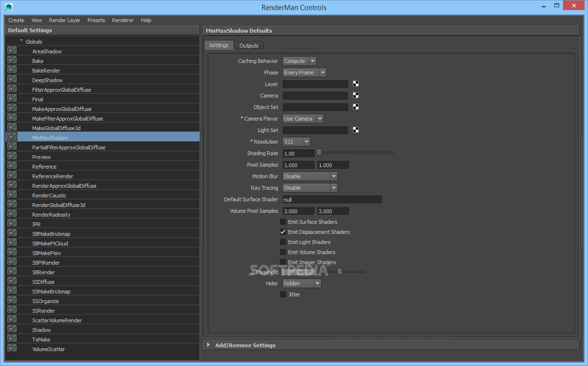Click the icon beside FilterApproxGlobalDiffuse row

click(x=12, y=88)
